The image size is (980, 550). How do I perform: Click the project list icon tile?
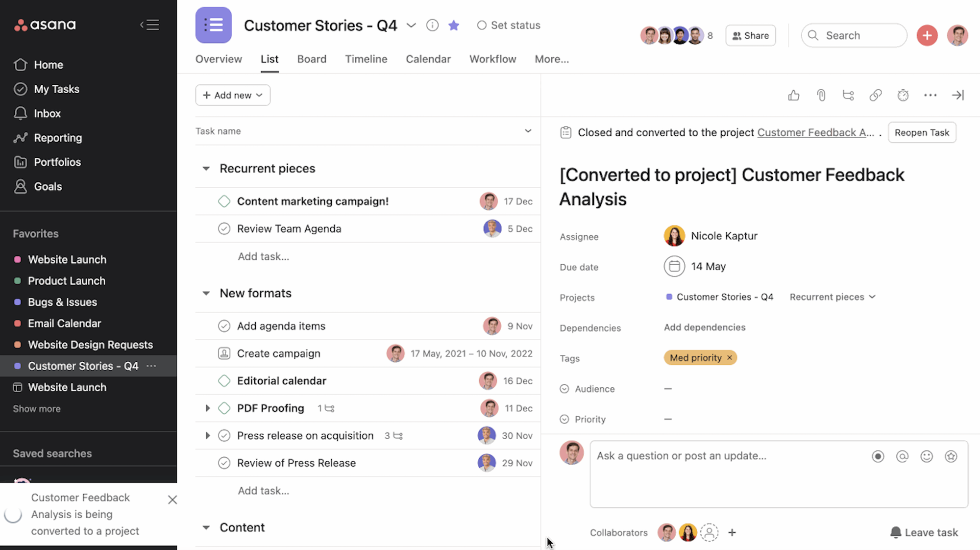click(214, 25)
